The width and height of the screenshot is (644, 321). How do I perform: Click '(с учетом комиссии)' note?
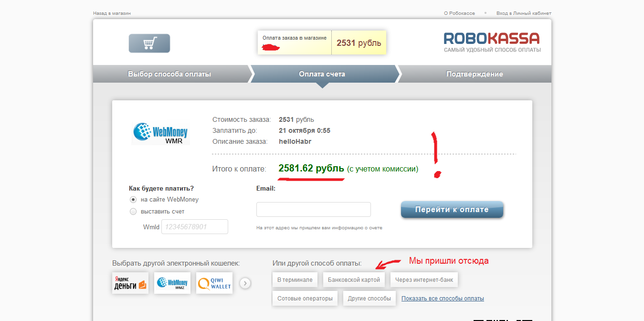pyautogui.click(x=382, y=169)
